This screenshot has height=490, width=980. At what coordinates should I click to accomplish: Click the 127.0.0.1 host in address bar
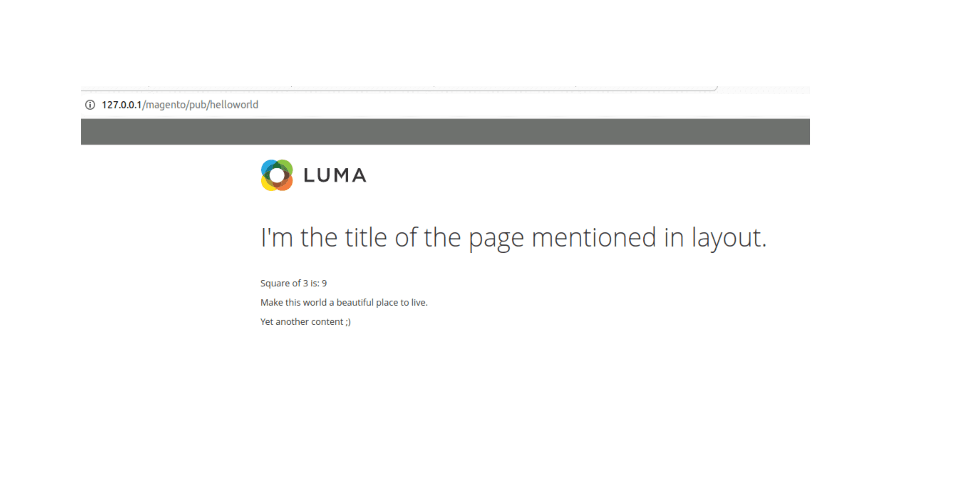121,105
